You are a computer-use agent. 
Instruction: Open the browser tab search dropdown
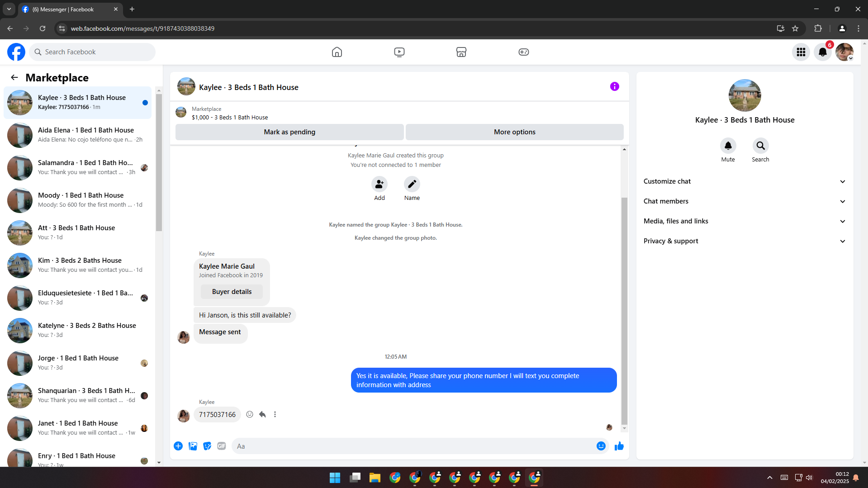point(9,9)
